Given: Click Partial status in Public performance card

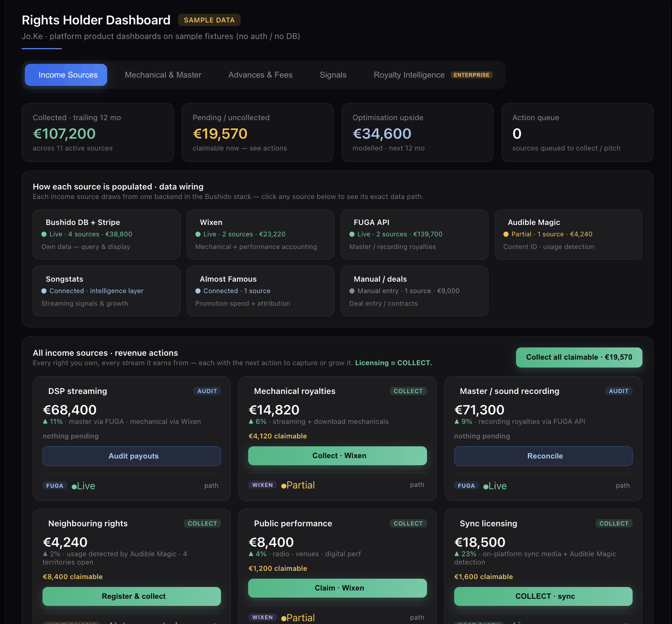Looking at the screenshot, I should click(298, 617).
